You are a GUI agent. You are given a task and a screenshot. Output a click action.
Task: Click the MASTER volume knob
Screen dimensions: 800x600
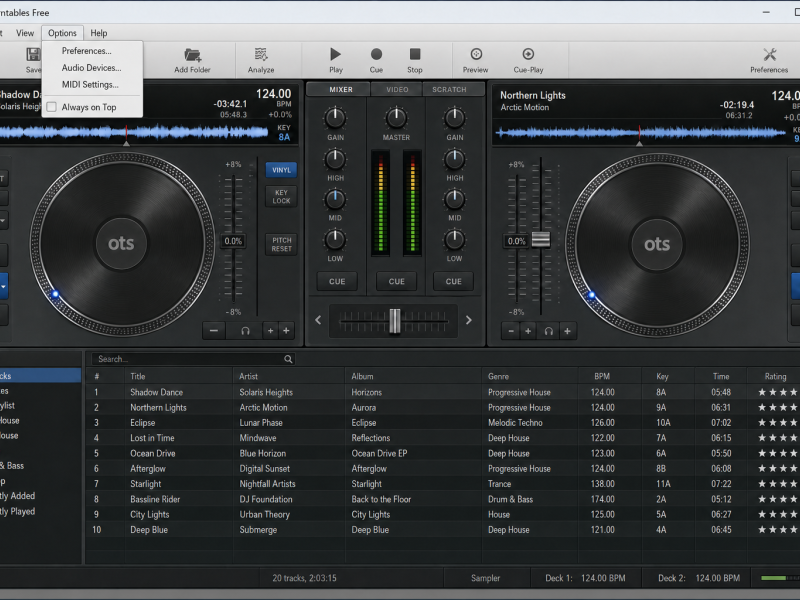pos(396,118)
